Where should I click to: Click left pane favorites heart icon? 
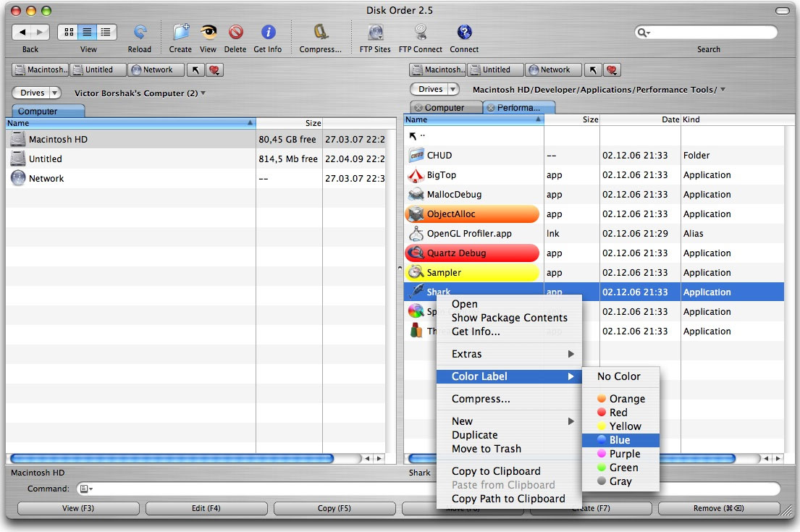(x=215, y=70)
